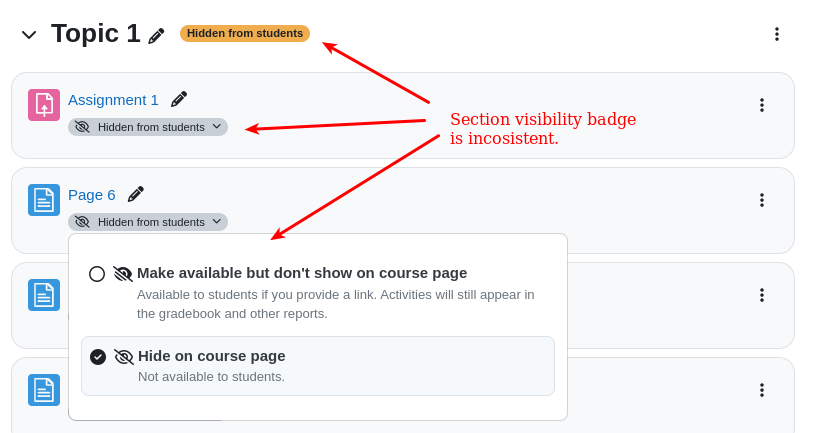Screen dimensions: 813x433
Task: Open Assignment 1 Hidden from students dropdown
Action: point(148,127)
